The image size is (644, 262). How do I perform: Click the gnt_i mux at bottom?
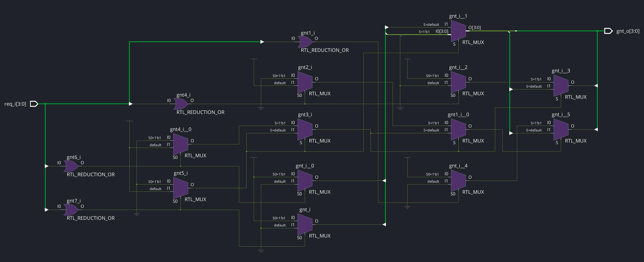pyautogui.click(x=305, y=225)
